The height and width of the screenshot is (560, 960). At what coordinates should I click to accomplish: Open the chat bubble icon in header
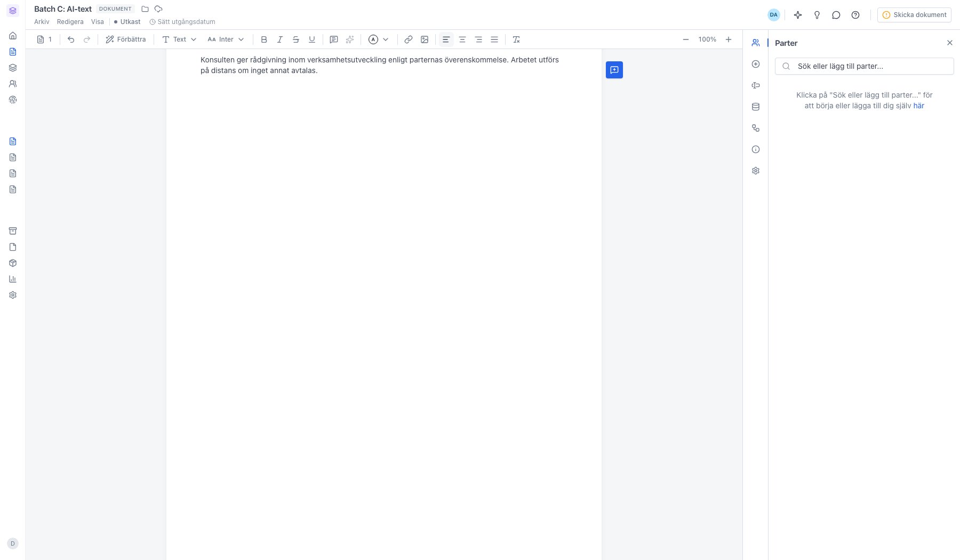pyautogui.click(x=836, y=15)
